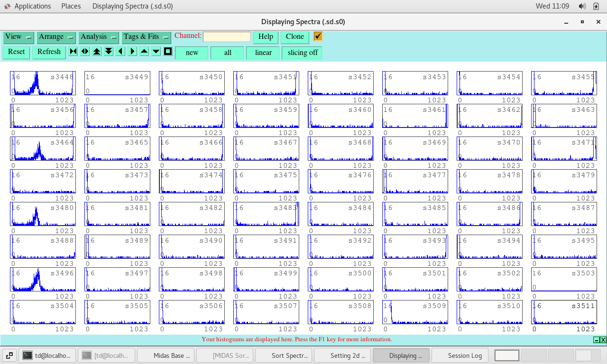Image resolution: width=607 pixels, height=364 pixels.
Task: Toggle the 'slicing off' button
Action: click(302, 53)
